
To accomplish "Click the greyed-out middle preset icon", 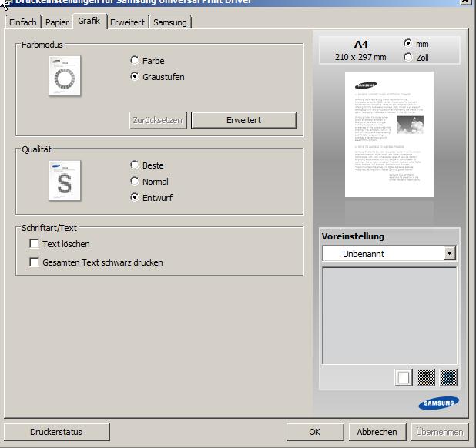I will click(426, 377).
